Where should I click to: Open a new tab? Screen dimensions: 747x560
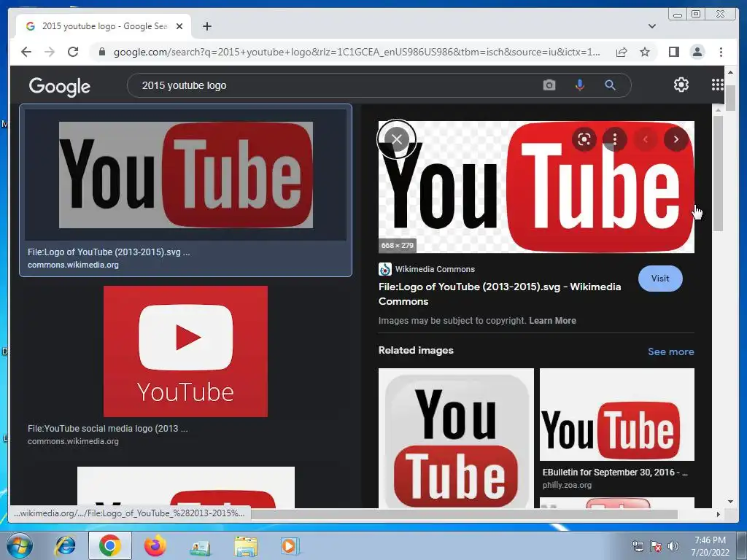click(x=206, y=26)
